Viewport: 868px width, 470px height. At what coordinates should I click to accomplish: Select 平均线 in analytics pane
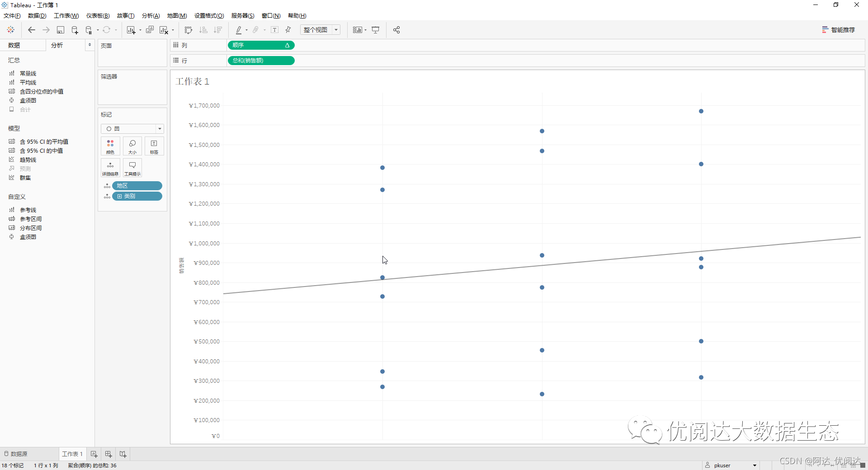click(x=28, y=82)
